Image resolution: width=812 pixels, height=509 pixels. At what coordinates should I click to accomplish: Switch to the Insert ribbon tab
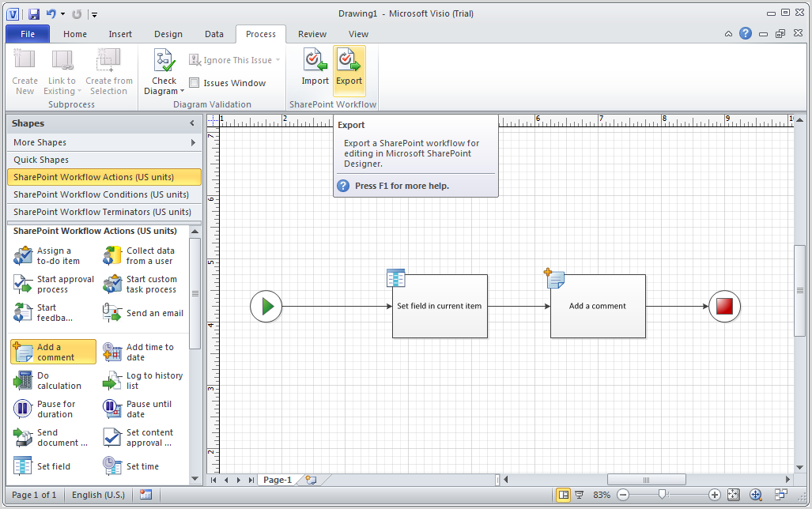tap(120, 34)
